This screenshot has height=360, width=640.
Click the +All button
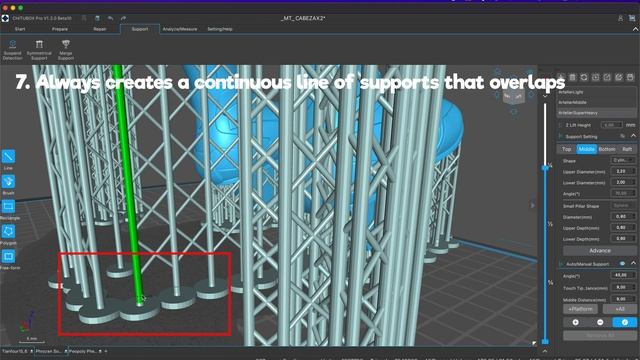620,309
